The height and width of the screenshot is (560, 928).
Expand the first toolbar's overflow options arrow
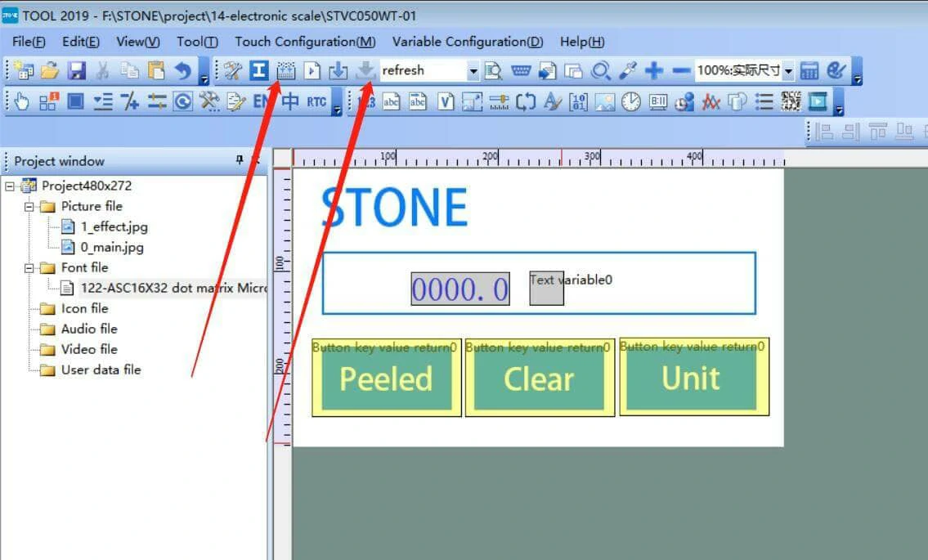204,72
